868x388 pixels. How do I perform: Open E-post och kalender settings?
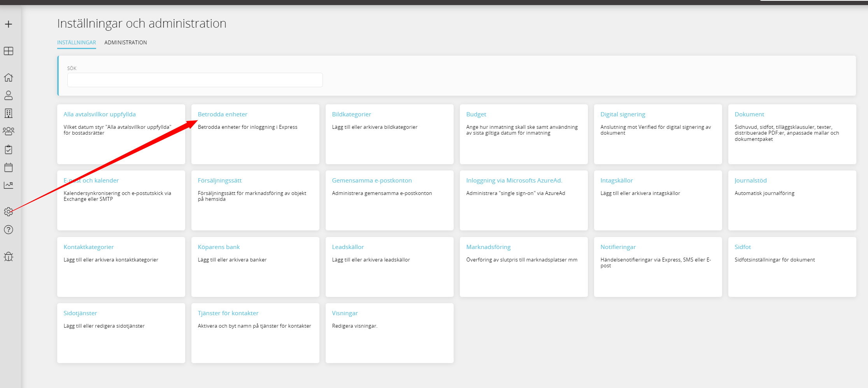tap(91, 181)
